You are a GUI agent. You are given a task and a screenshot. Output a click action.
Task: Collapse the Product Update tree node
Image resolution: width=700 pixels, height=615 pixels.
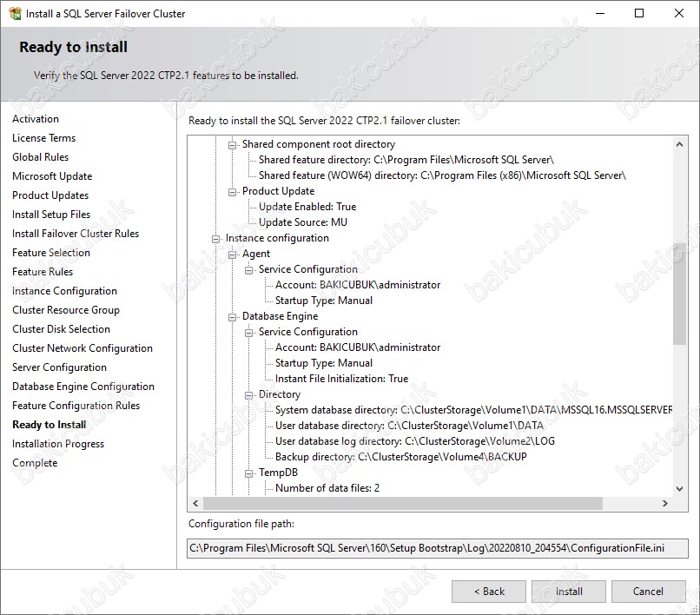pyautogui.click(x=232, y=192)
